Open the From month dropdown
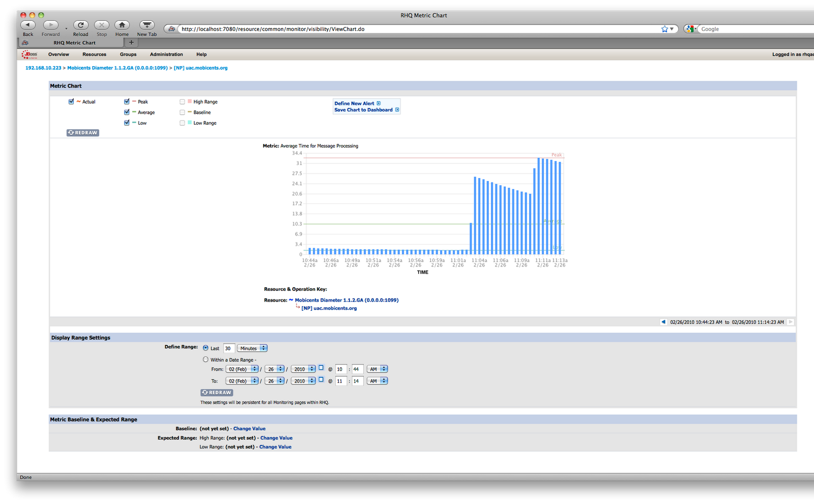The image size is (814, 504). pos(242,369)
